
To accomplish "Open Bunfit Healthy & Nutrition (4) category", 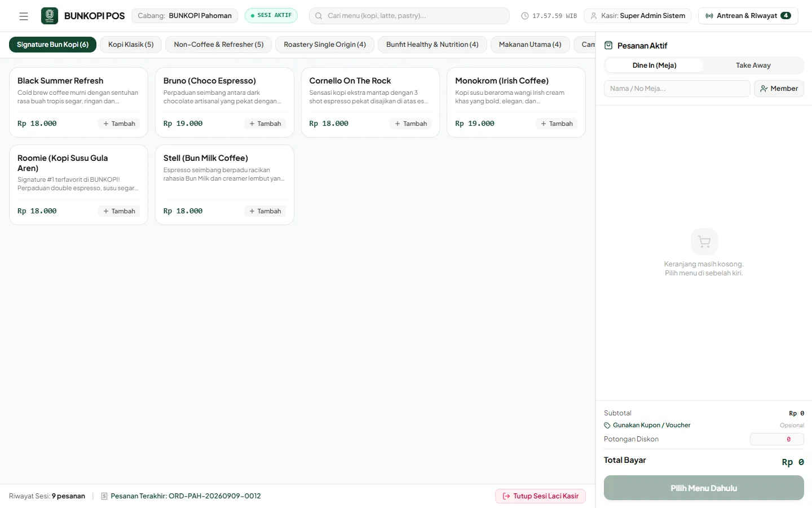I will 433,45.
